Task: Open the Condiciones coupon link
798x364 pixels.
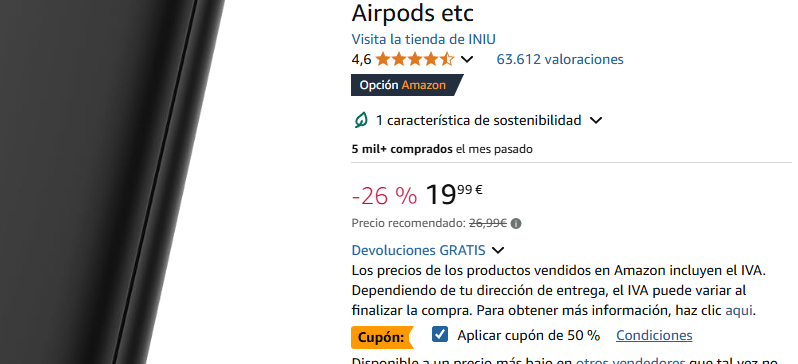Action: 654,335
